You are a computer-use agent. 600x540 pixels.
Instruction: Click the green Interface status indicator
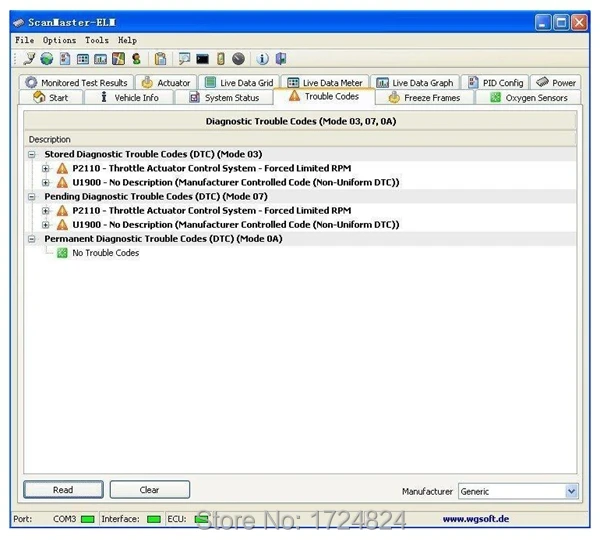154,519
